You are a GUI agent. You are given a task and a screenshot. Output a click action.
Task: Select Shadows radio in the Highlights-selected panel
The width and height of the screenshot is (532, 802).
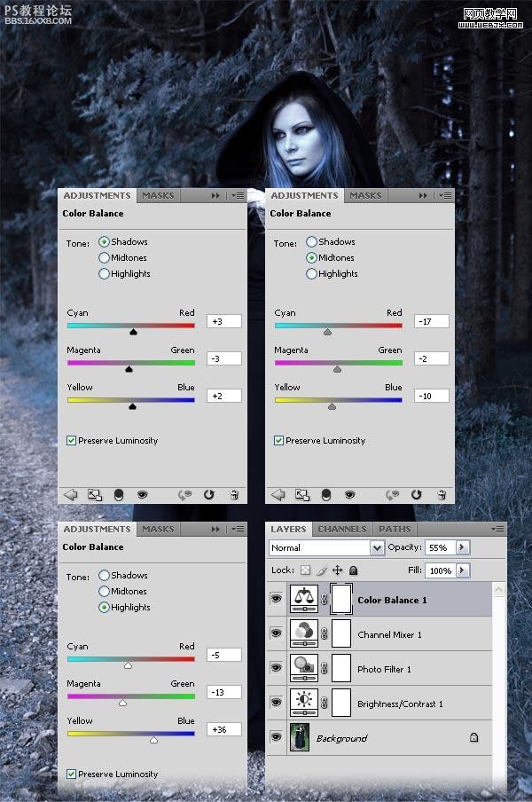point(105,575)
